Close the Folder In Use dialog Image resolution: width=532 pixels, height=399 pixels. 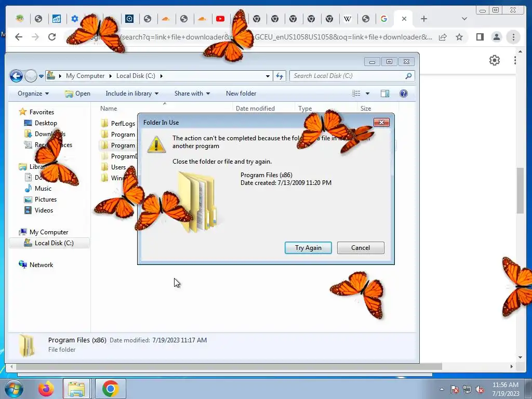(381, 123)
